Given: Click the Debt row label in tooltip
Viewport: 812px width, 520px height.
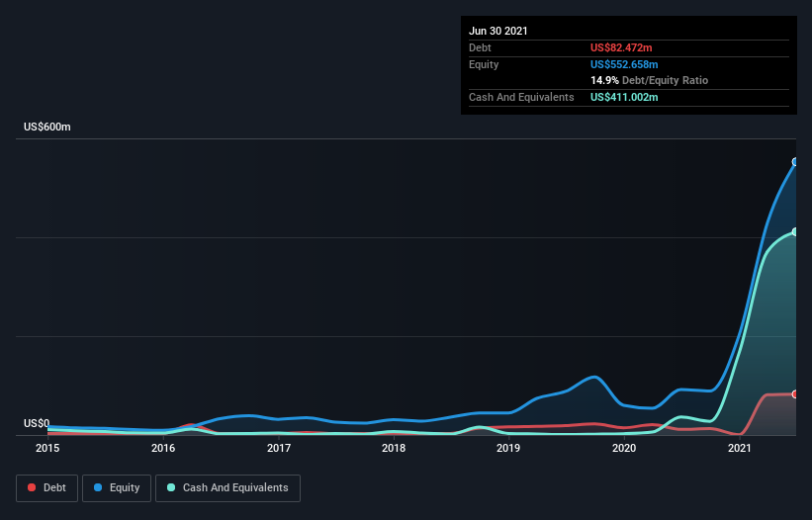Looking at the screenshot, I should point(480,47).
